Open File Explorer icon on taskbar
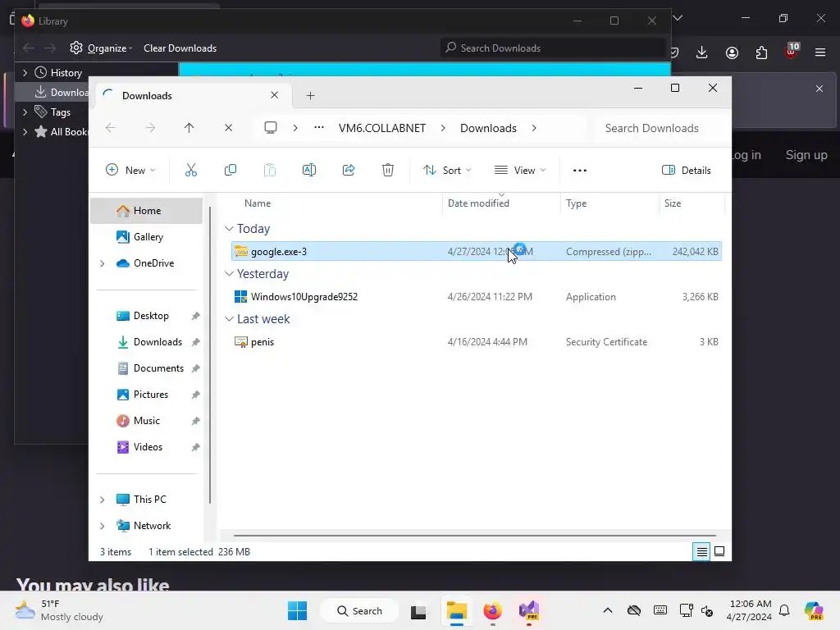This screenshot has height=630, width=840. (457, 610)
